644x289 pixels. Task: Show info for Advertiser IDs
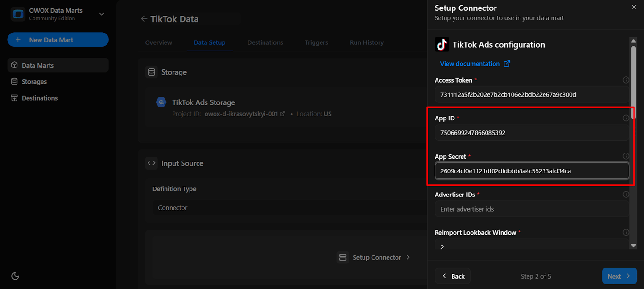tap(626, 194)
